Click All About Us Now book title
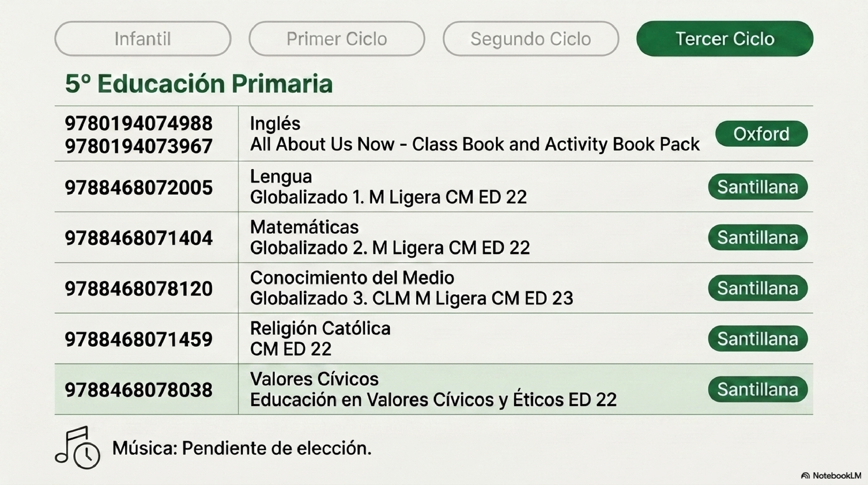This screenshot has width=868, height=485. pyautogui.click(x=475, y=144)
